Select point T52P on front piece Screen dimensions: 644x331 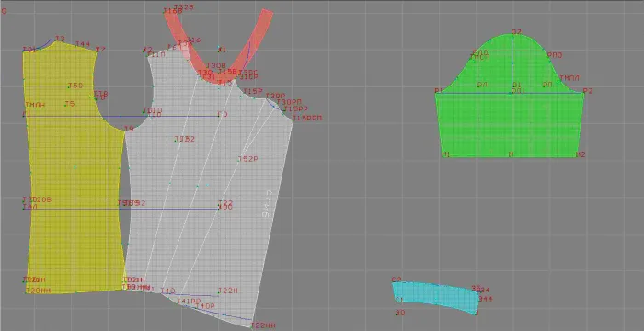[247, 159]
